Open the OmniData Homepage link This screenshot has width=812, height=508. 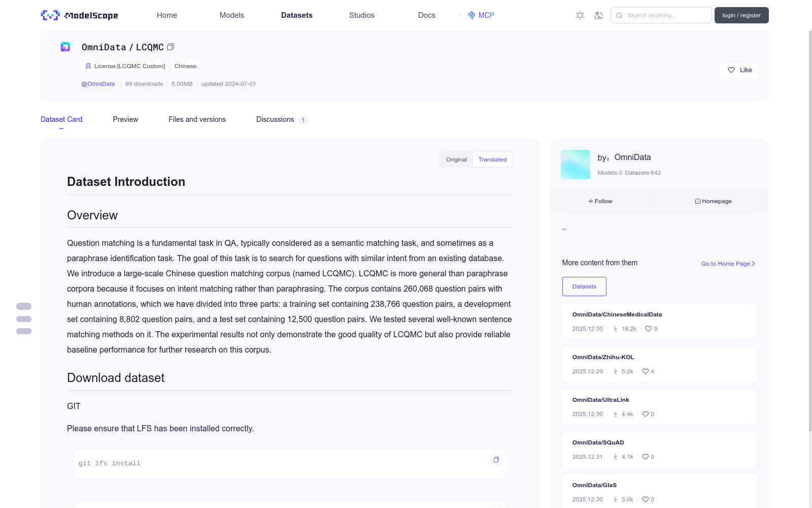click(713, 201)
